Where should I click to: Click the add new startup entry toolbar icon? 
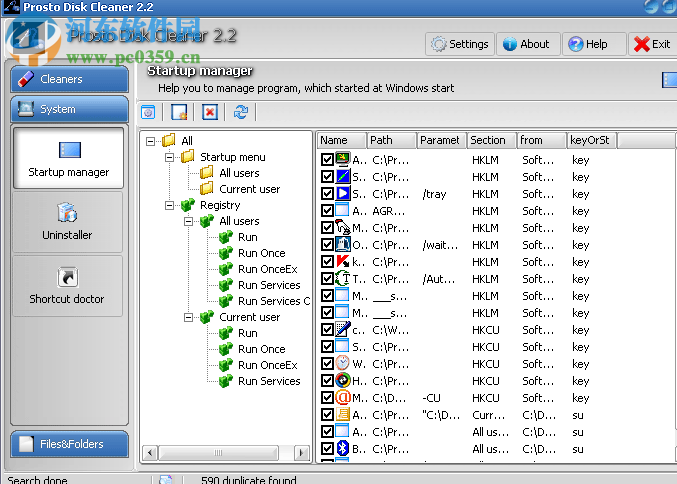[179, 113]
